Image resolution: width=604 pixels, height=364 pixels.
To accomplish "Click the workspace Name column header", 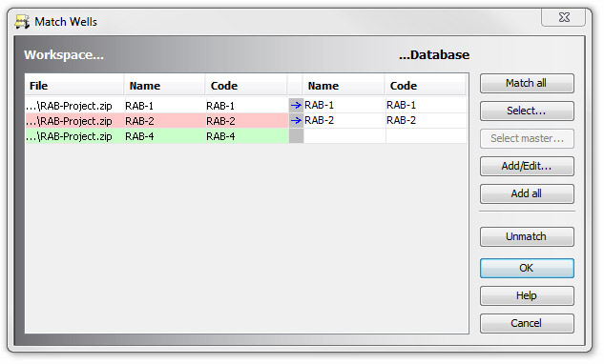I will [165, 86].
